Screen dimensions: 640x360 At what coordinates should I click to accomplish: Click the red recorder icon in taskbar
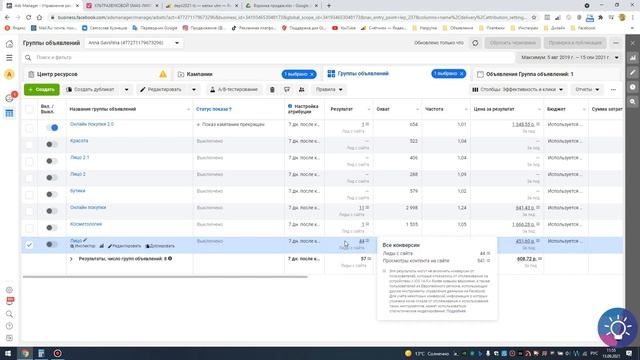(58, 353)
